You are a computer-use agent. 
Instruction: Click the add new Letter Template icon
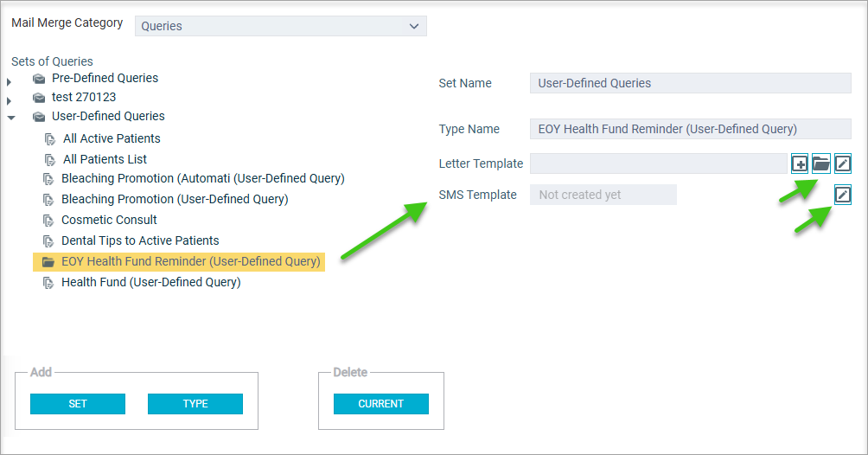pyautogui.click(x=800, y=163)
